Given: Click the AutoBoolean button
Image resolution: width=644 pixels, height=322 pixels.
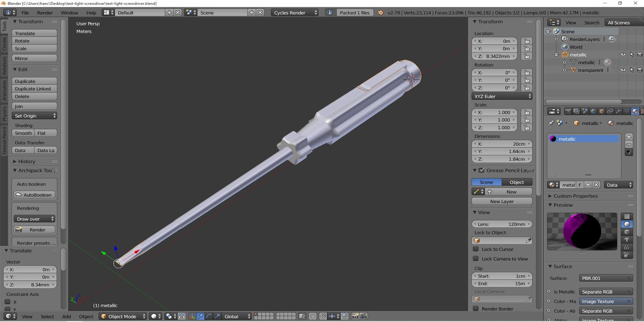Looking at the screenshot, I should tap(34, 195).
